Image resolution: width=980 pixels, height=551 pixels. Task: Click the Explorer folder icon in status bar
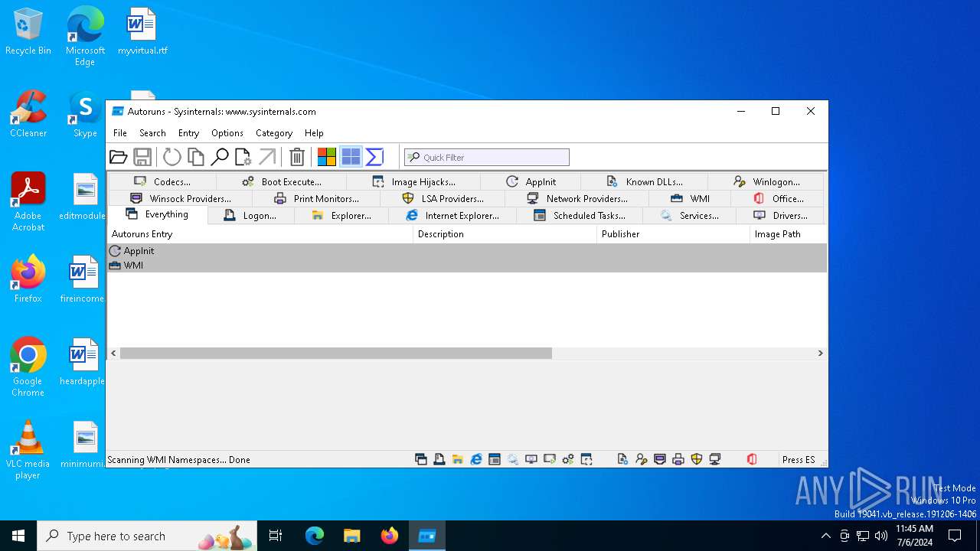click(x=458, y=459)
